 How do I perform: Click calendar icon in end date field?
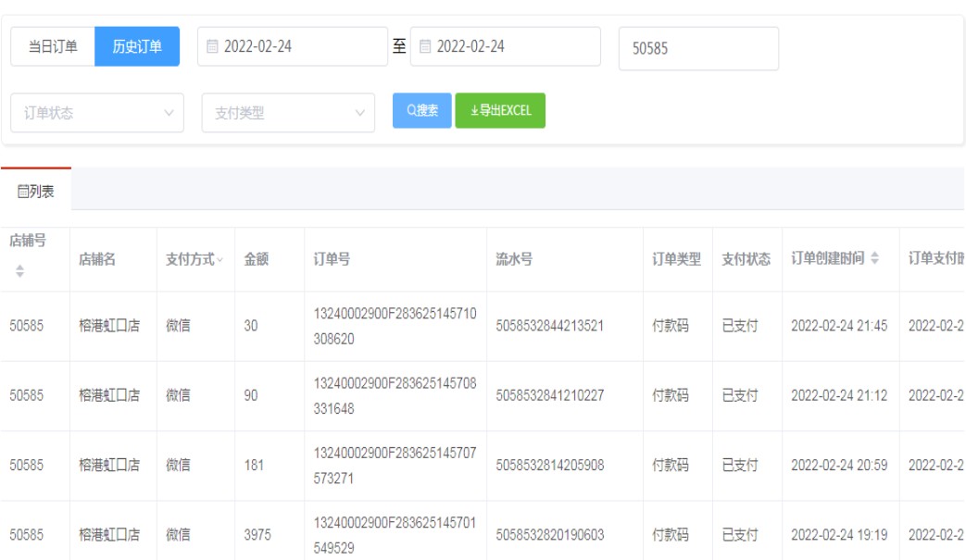point(425,46)
